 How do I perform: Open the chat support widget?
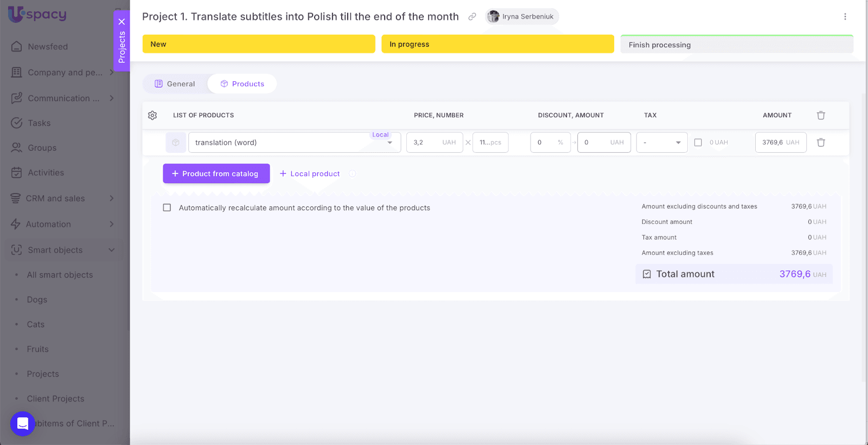pyautogui.click(x=23, y=423)
